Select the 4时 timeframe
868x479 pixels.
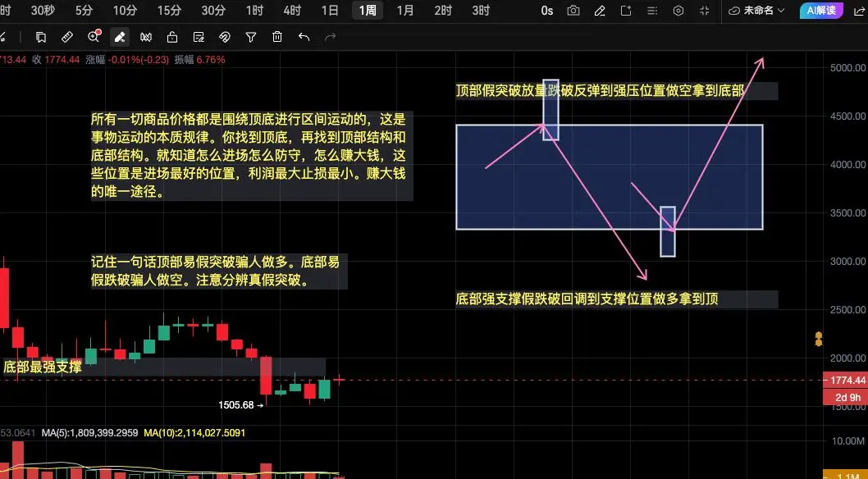tap(292, 11)
